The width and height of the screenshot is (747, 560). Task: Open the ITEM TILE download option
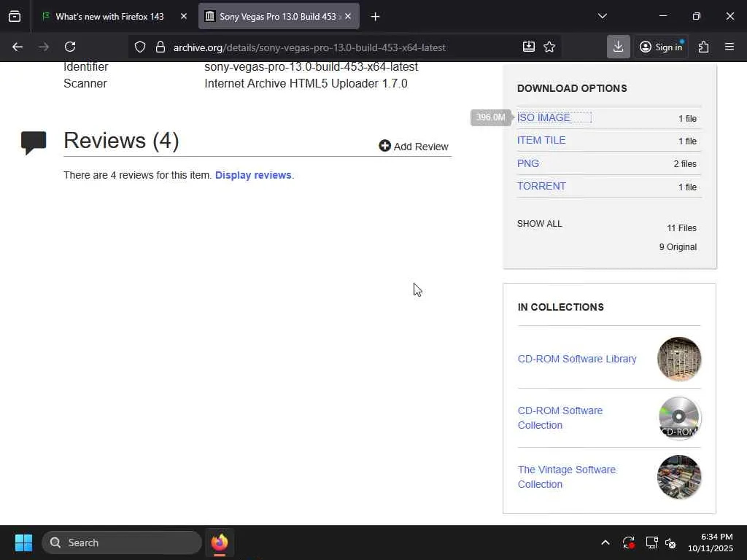point(541,141)
